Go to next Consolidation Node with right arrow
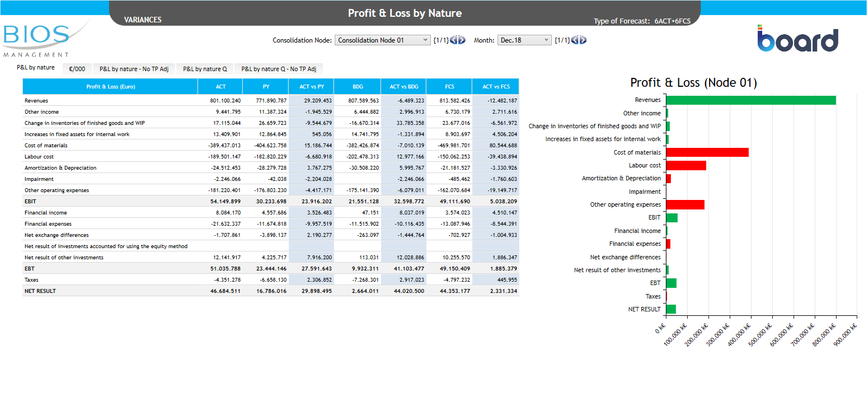Screen dimensions: 868x401 [462, 40]
